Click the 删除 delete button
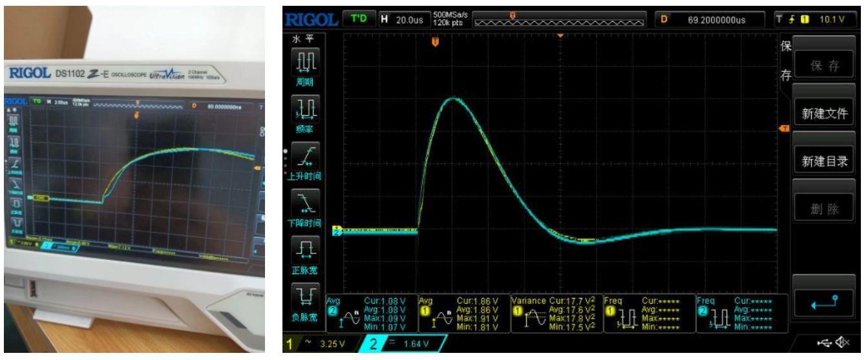 click(x=824, y=209)
